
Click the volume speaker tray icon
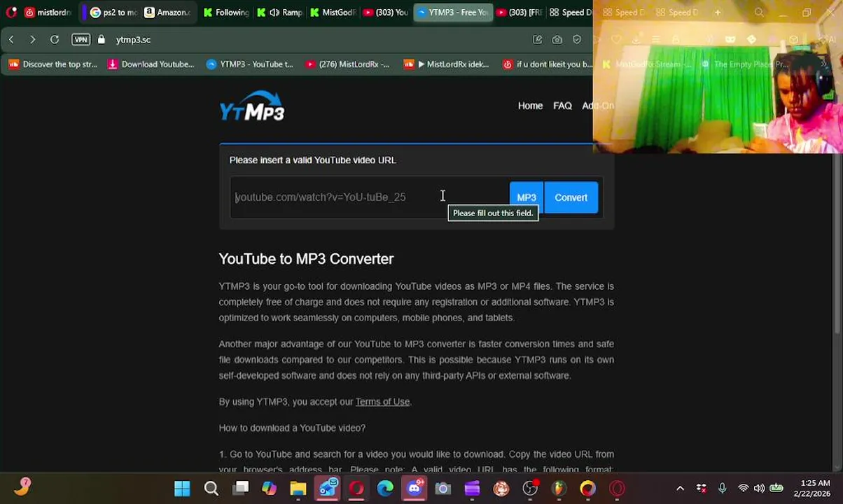point(759,488)
